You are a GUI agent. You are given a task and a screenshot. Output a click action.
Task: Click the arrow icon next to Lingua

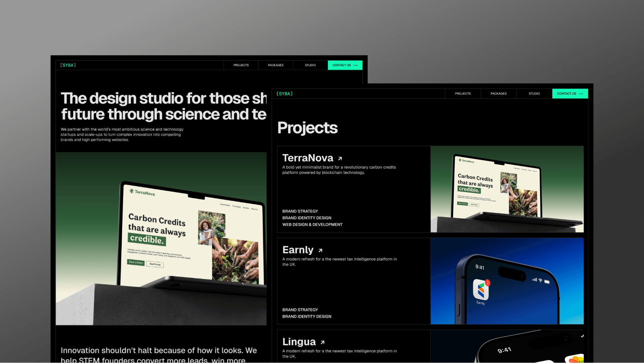coord(322,343)
